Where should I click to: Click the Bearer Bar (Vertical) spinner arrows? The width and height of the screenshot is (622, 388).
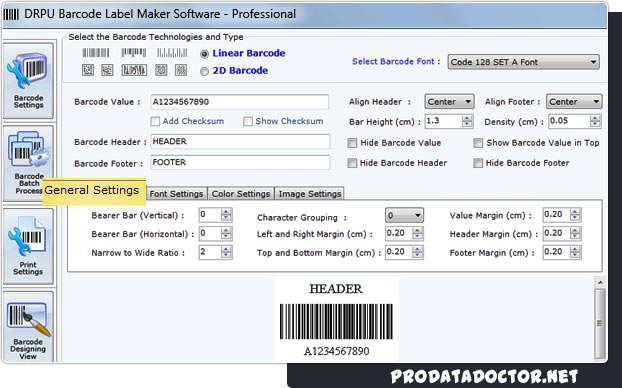click(226, 215)
